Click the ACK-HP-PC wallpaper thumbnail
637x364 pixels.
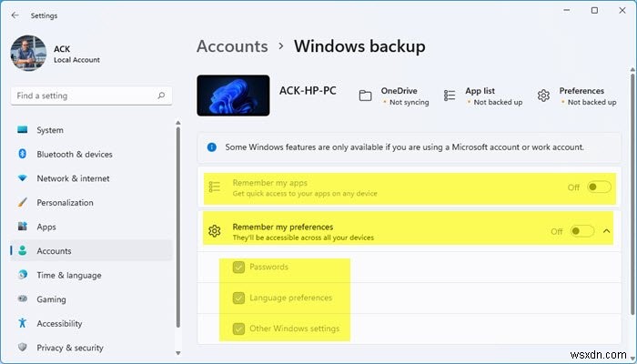click(233, 96)
